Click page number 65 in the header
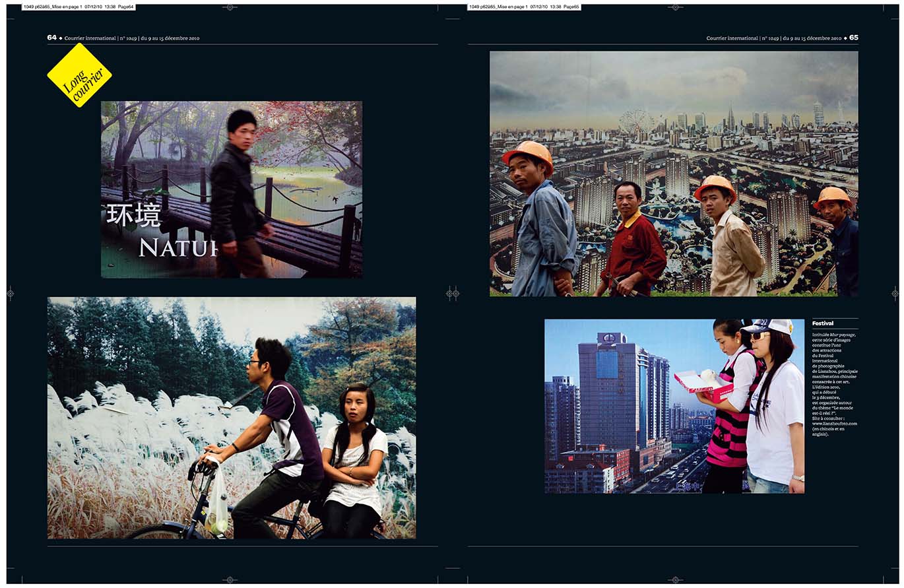 (x=854, y=38)
